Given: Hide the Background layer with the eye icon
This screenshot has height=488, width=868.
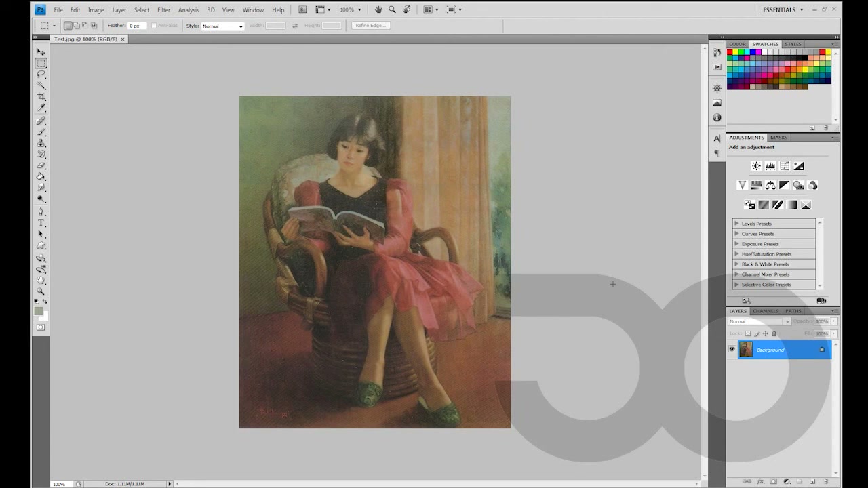Looking at the screenshot, I should [732, 350].
